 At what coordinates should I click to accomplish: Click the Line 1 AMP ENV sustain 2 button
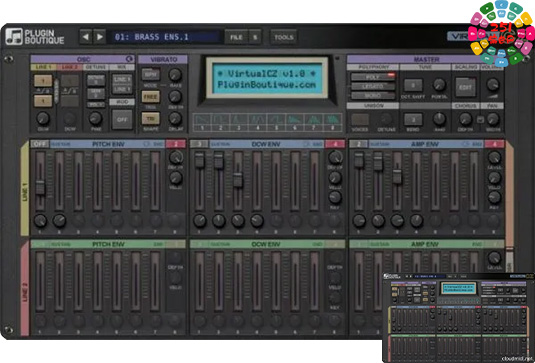pos(358,144)
